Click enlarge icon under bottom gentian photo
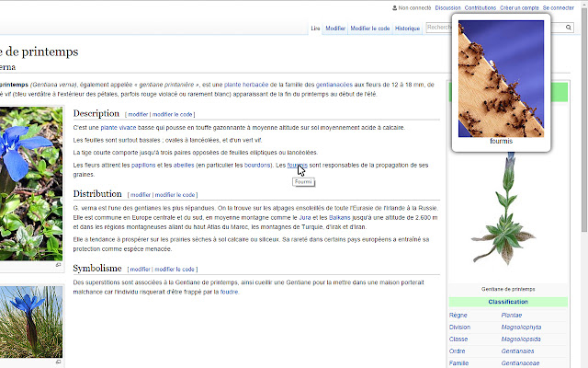Screen dimensions: 588x368 coord(57,362)
